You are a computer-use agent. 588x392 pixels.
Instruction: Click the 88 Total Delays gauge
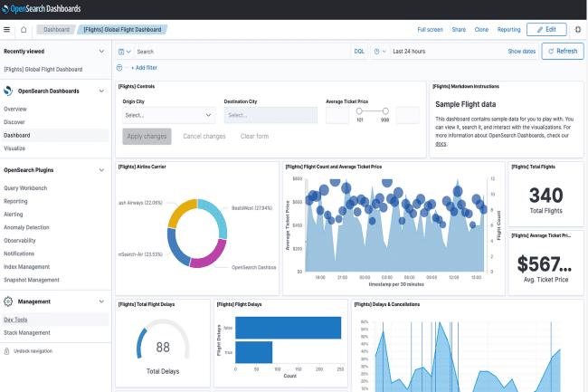pyautogui.click(x=163, y=347)
